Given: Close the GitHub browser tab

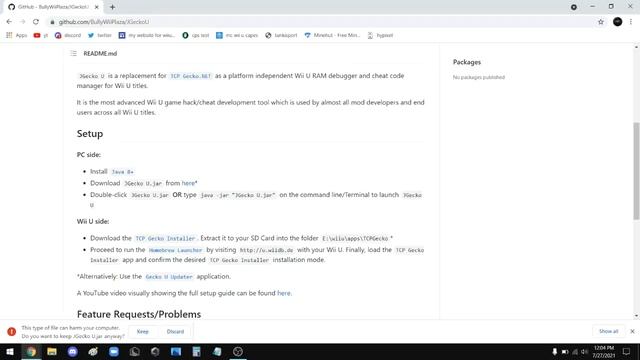Looking at the screenshot, I should click(97, 7).
